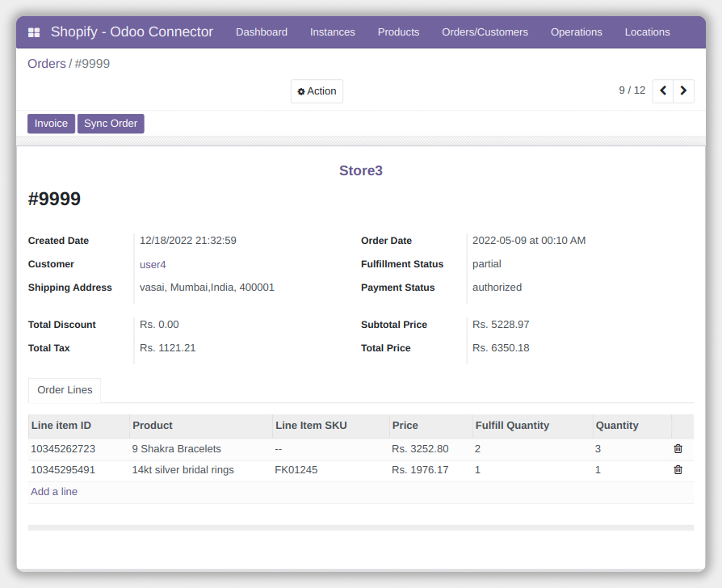
Task: Go back to Orders breadcrumb
Action: (47, 64)
